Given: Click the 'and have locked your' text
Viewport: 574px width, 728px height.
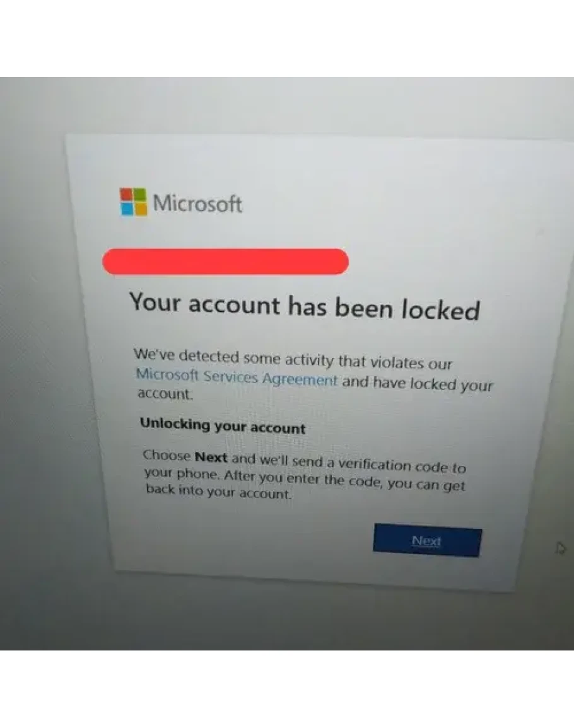Looking at the screenshot, I should [x=418, y=383].
